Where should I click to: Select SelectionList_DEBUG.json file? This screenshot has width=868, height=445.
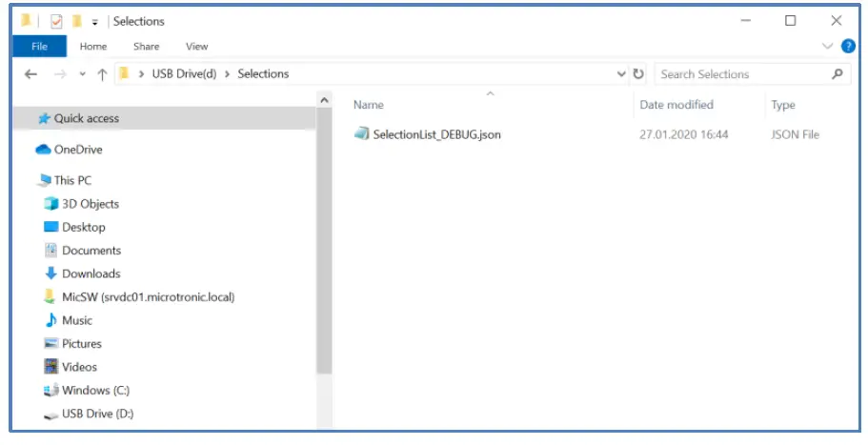[436, 134]
